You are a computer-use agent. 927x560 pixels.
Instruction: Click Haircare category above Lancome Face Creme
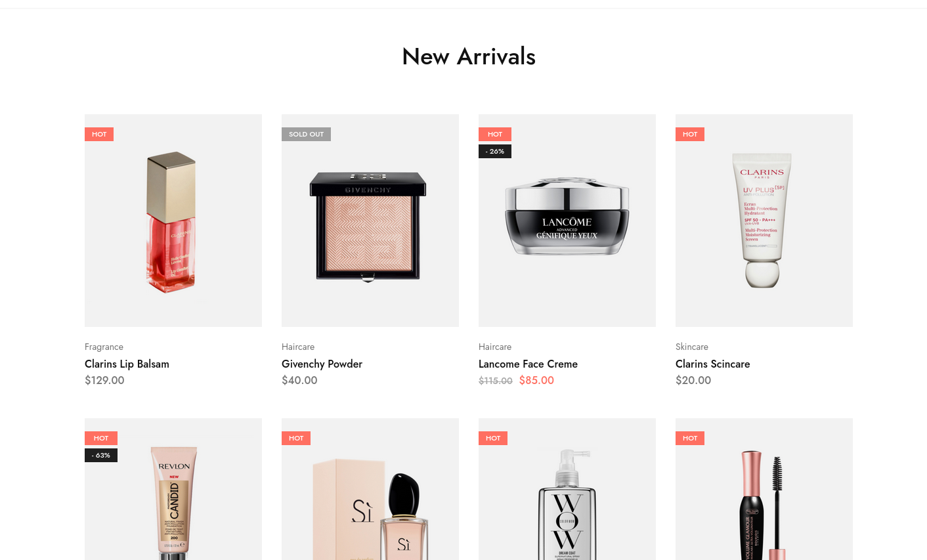[495, 347]
